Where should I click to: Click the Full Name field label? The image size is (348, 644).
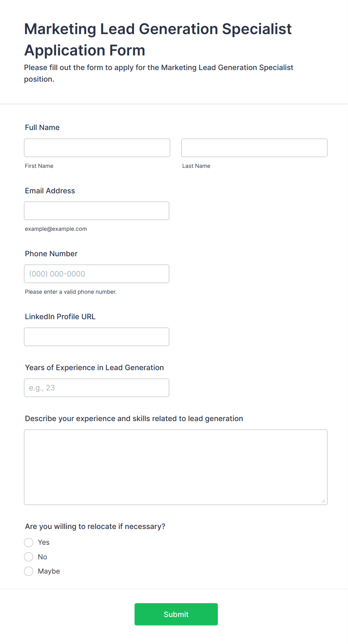42,127
